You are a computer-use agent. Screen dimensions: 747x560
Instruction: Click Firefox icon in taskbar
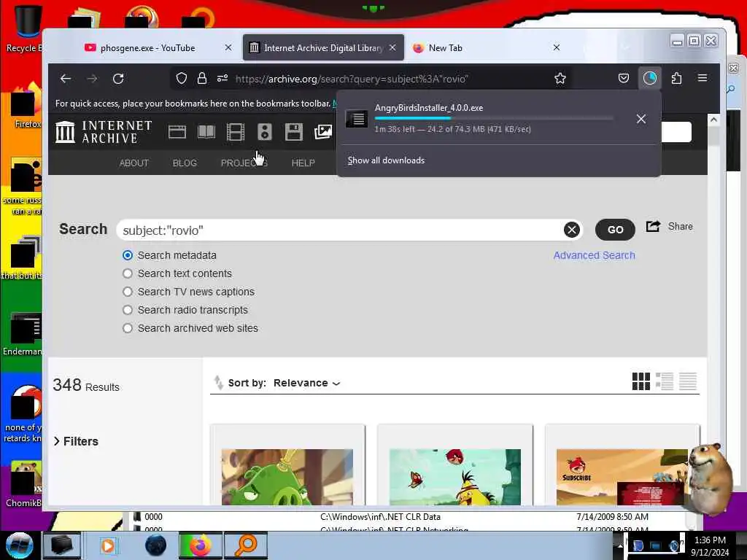coord(201,545)
